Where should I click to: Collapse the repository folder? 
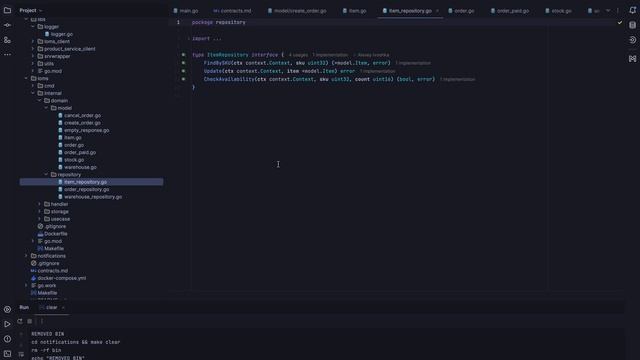(46, 174)
